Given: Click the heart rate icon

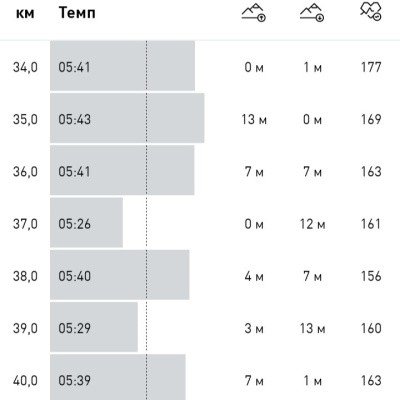Looking at the screenshot, I should coord(371,12).
